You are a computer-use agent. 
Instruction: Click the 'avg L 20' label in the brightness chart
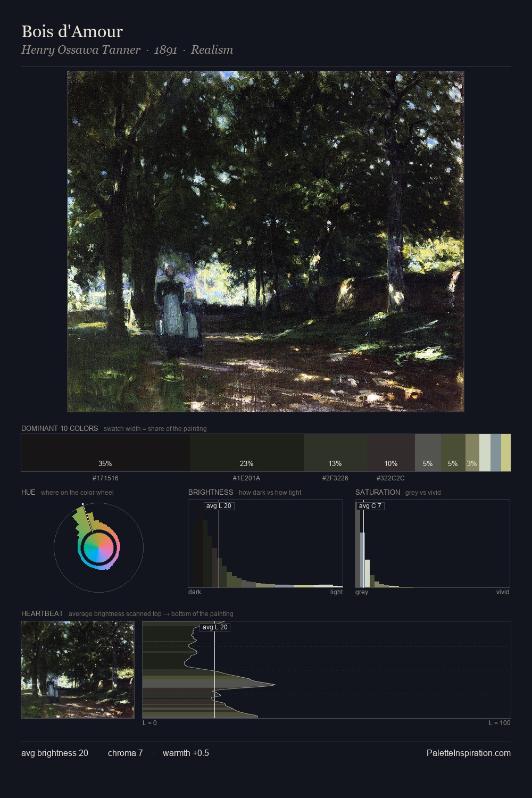tap(219, 506)
